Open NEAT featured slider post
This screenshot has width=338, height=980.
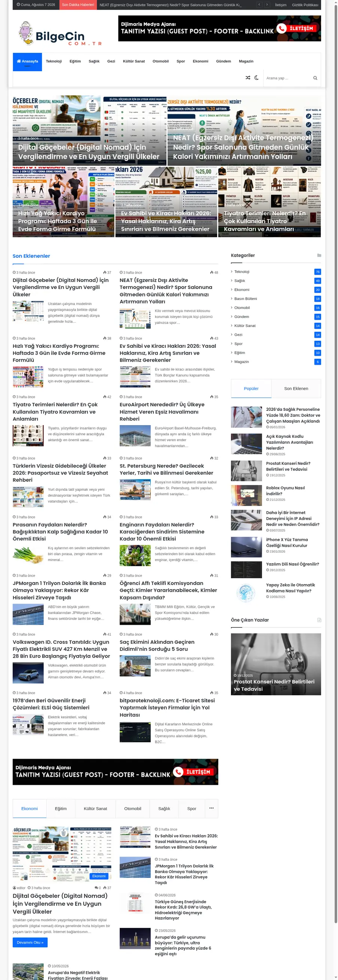(x=244, y=131)
